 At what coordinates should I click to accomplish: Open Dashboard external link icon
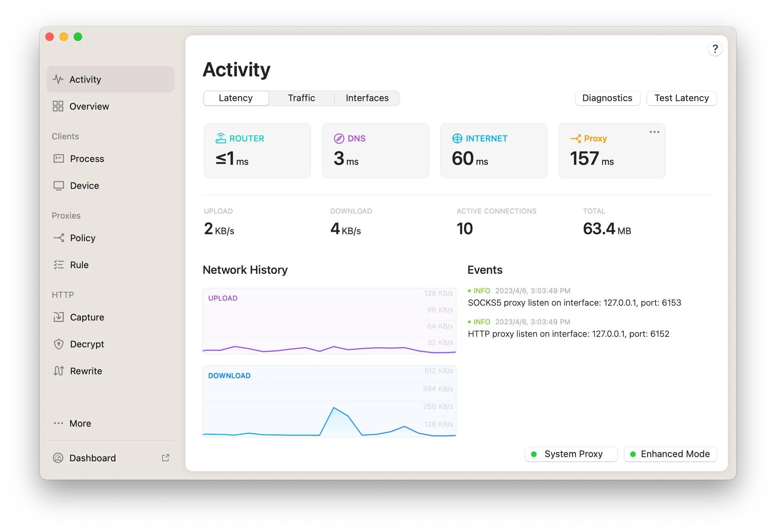(165, 458)
